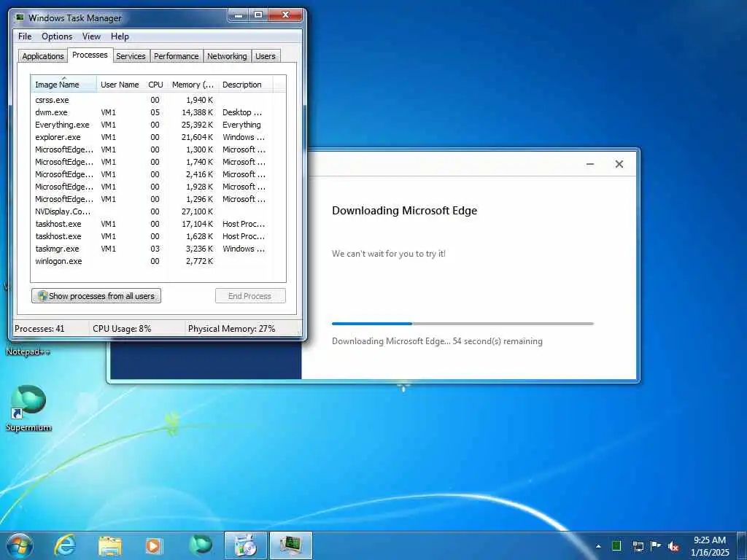Open the network tray icon
Image resolution: width=747 pixels, height=560 pixels.
pyautogui.click(x=638, y=546)
